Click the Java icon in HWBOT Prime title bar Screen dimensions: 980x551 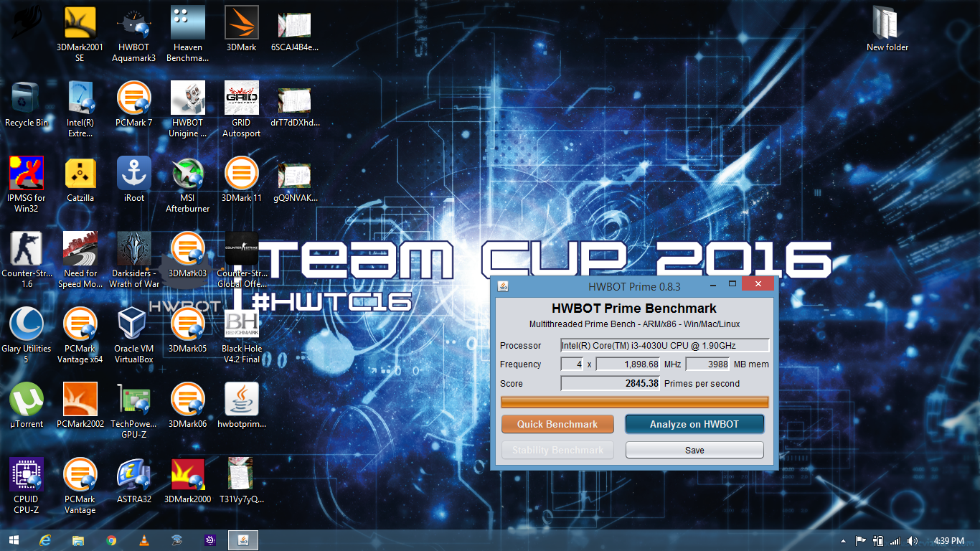point(504,286)
